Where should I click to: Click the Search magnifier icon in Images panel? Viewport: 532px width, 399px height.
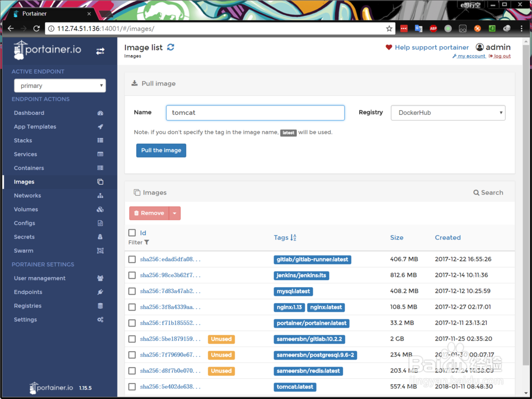[476, 193]
